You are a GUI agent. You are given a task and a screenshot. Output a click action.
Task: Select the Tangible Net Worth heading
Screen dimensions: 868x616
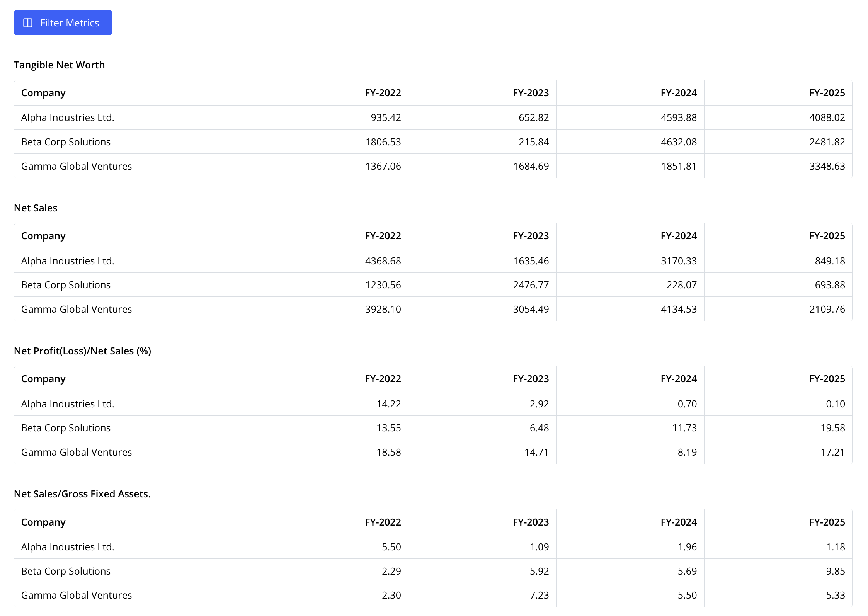pyautogui.click(x=60, y=65)
